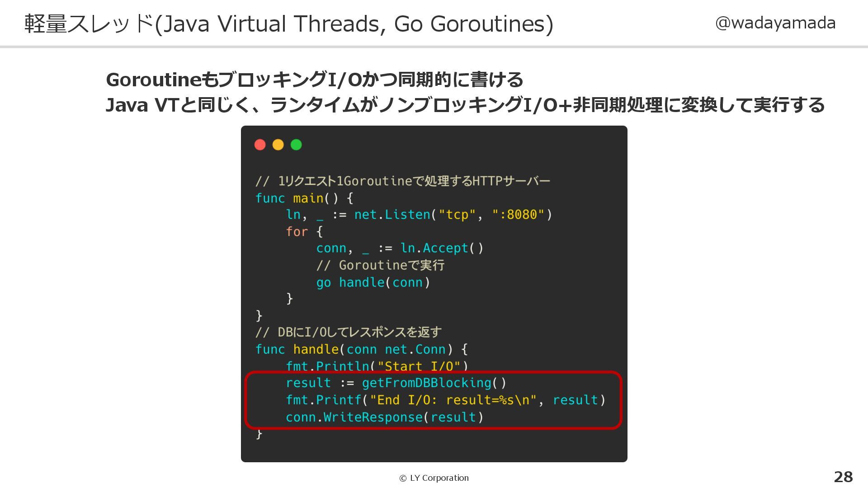Click the bold heading line starting Java VT
This screenshot has width=868, height=488.
(465, 105)
